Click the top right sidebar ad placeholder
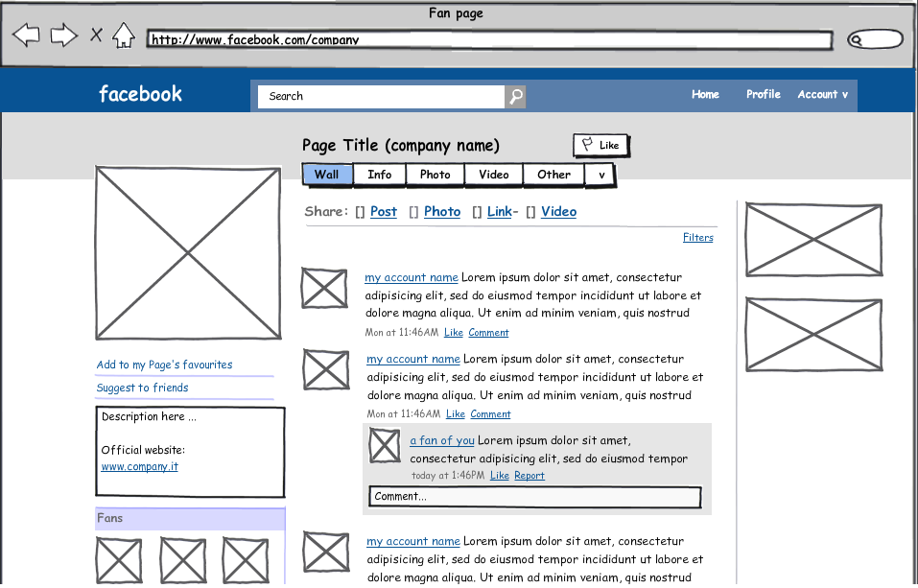918x588 pixels. 813,240
